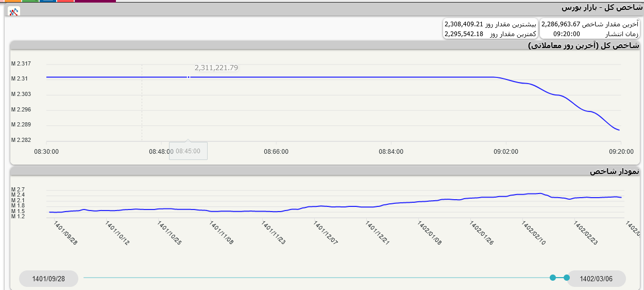
Task: Select the purple tab at the top
Action: pos(95,1)
